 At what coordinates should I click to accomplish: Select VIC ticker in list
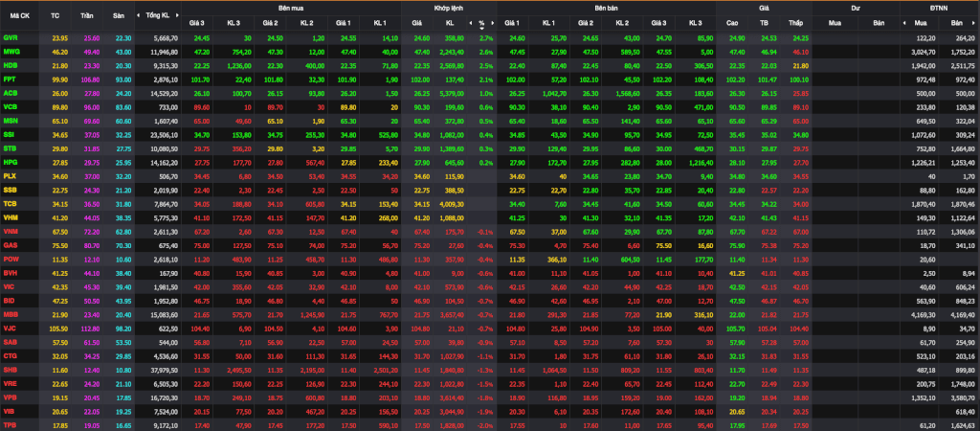click(9, 286)
